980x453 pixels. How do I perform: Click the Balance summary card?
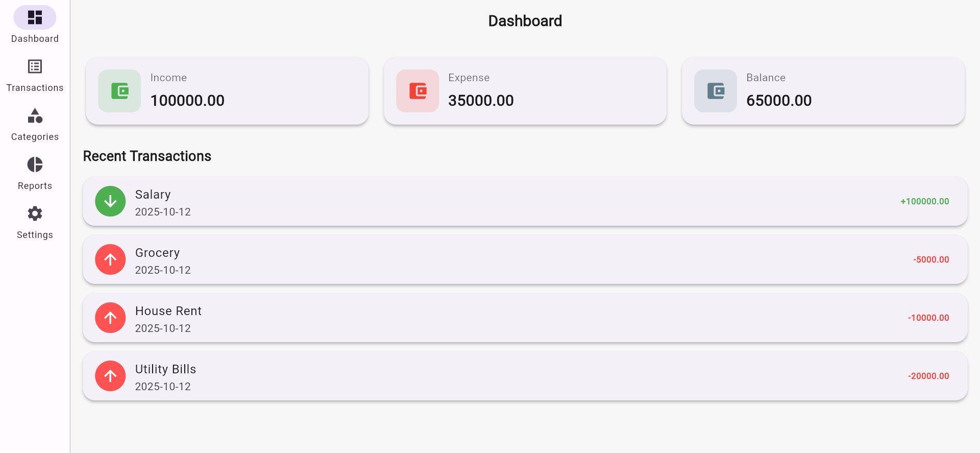point(823,91)
